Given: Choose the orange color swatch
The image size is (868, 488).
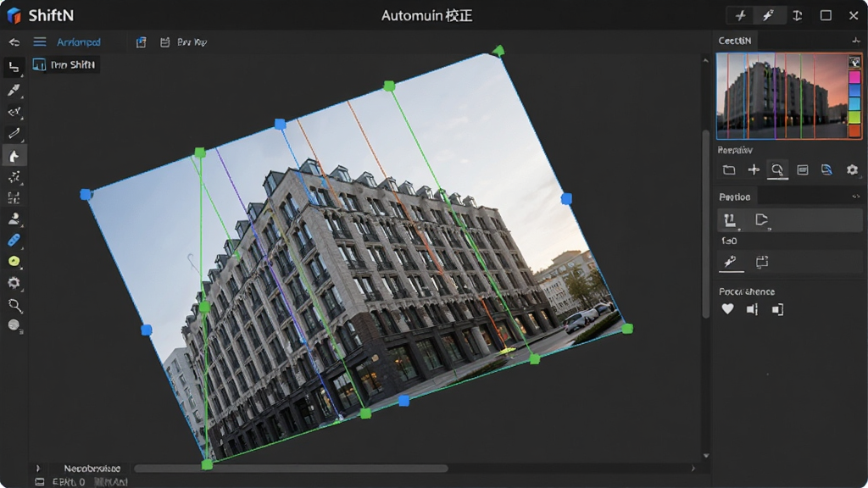Looking at the screenshot, I should pos(854,130).
